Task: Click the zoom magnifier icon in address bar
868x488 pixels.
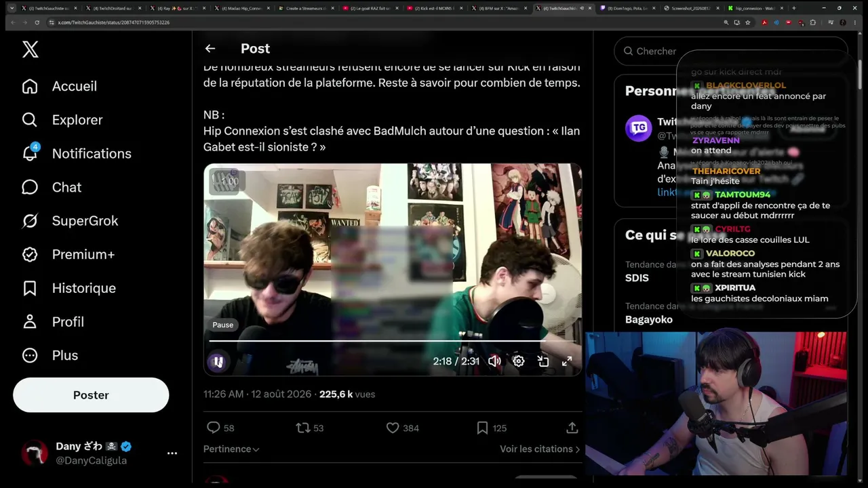Action: [x=726, y=22]
